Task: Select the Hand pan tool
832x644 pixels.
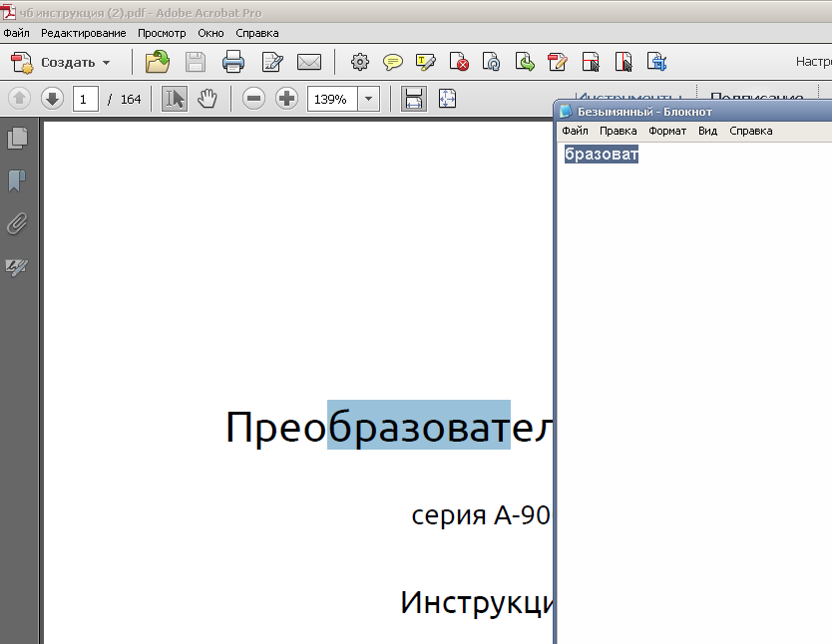Action: [x=208, y=99]
